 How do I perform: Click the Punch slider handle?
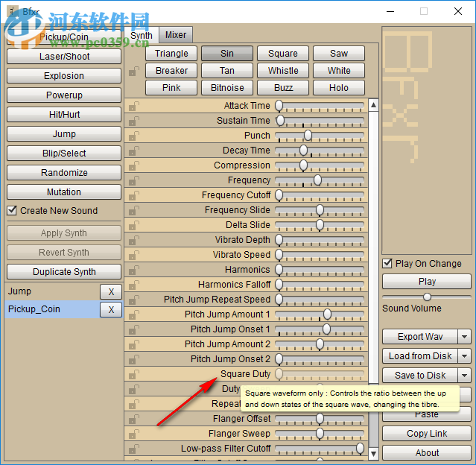[x=308, y=136]
